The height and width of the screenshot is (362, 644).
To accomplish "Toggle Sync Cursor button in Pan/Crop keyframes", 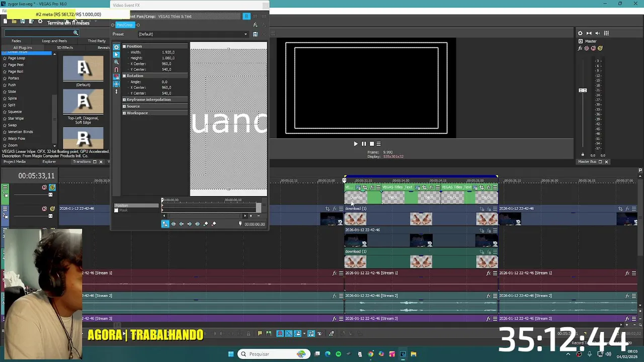I will click(165, 224).
